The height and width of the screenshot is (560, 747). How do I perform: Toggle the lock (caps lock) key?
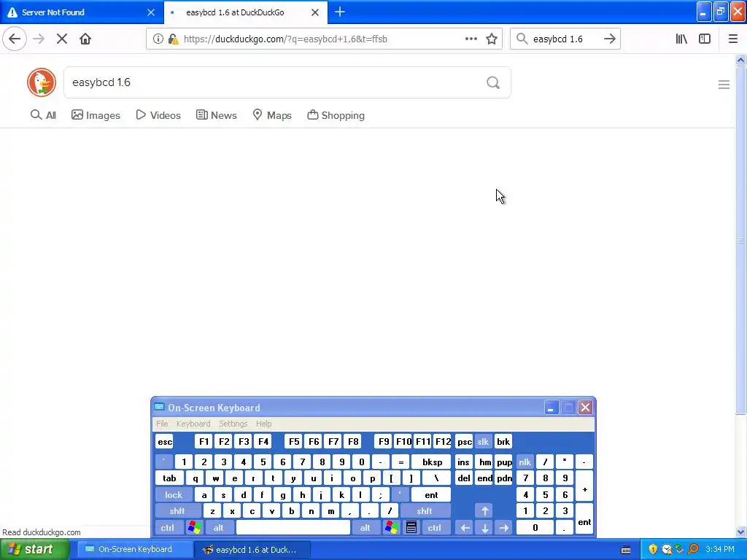pos(174,495)
